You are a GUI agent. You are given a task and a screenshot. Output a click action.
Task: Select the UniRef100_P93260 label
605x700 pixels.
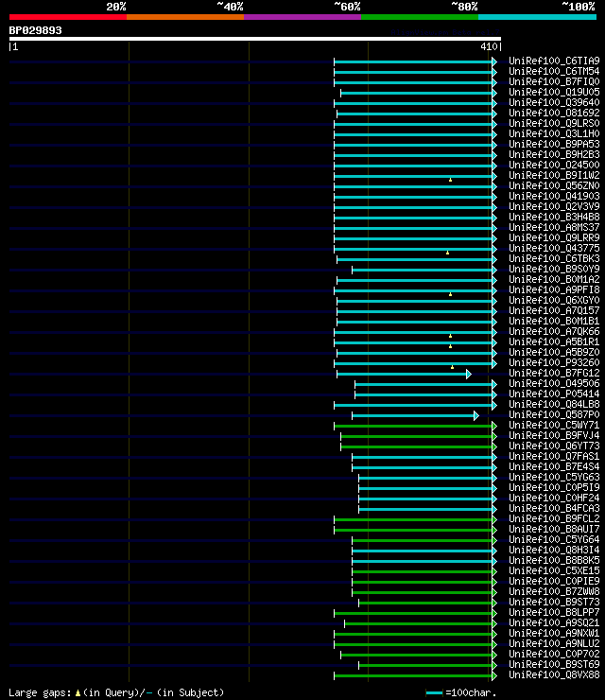(554, 363)
